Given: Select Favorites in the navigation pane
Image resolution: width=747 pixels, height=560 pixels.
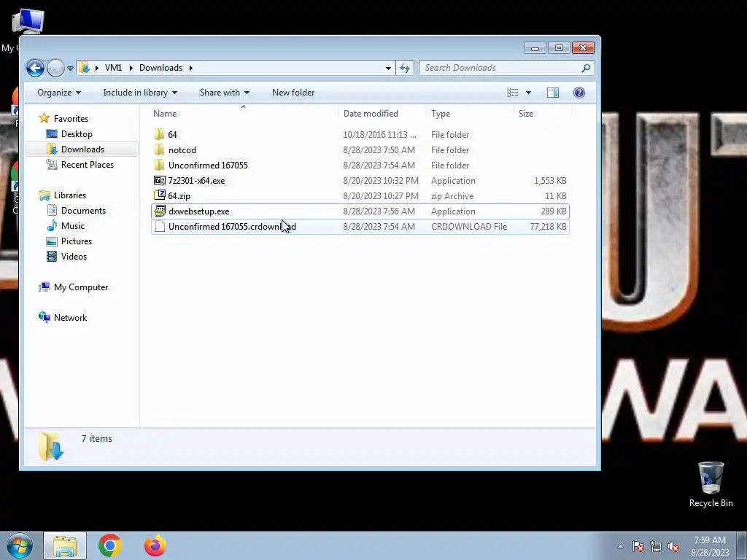Looking at the screenshot, I should click(x=71, y=119).
